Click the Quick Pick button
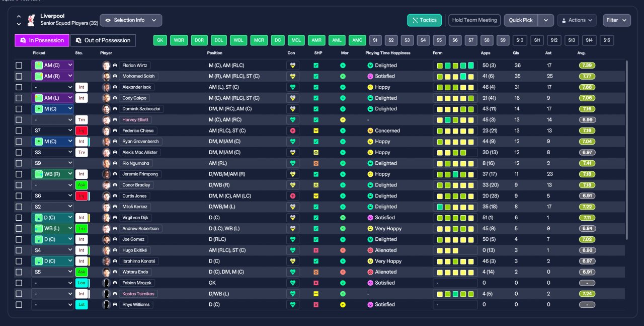644x326 pixels. pos(521,20)
